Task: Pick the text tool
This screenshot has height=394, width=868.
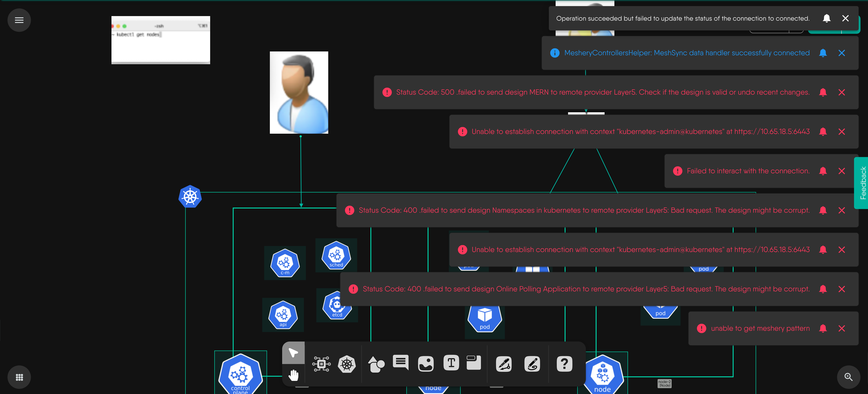Action: pos(451,363)
